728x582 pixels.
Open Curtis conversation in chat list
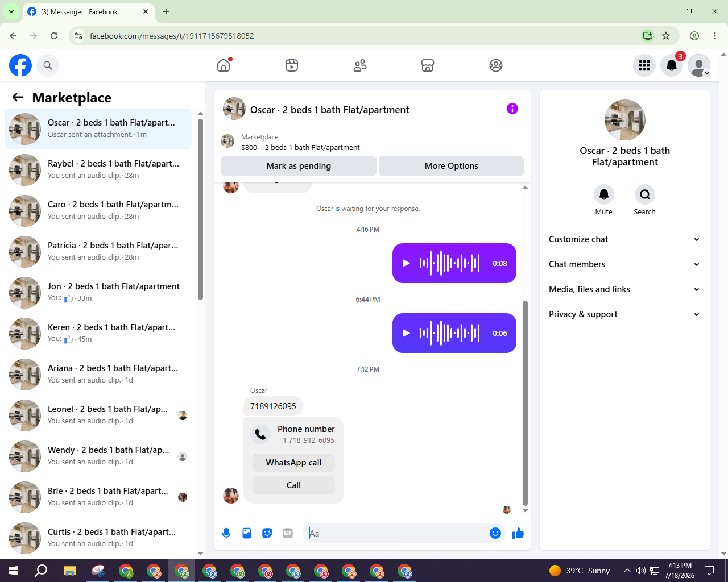point(98,538)
